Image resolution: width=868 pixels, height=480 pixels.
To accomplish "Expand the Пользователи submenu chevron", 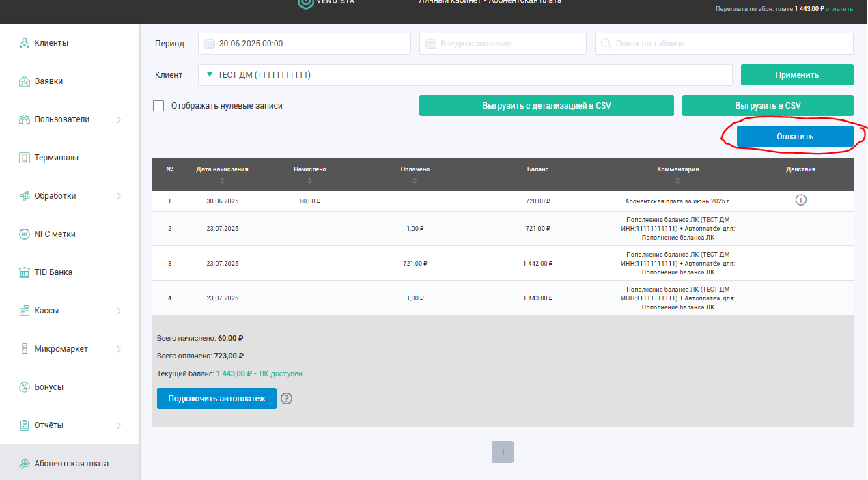I will click(x=119, y=119).
